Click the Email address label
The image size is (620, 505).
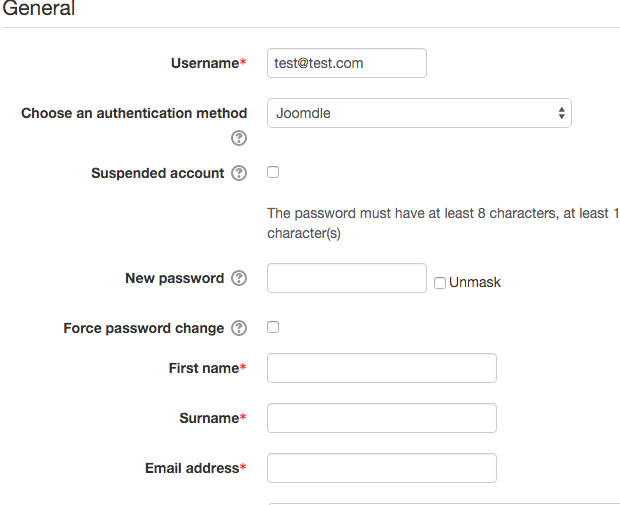(192, 468)
